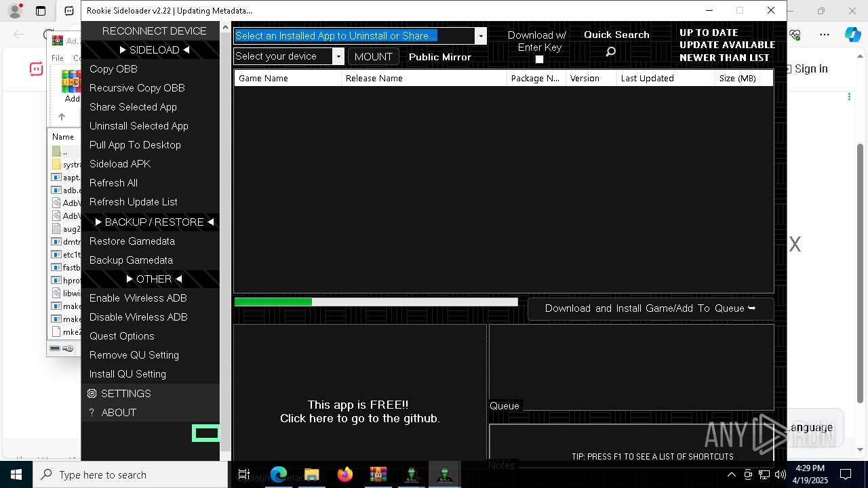868x488 pixels.
Task: Click the Edge browser back arrow
Action: click(x=19, y=35)
